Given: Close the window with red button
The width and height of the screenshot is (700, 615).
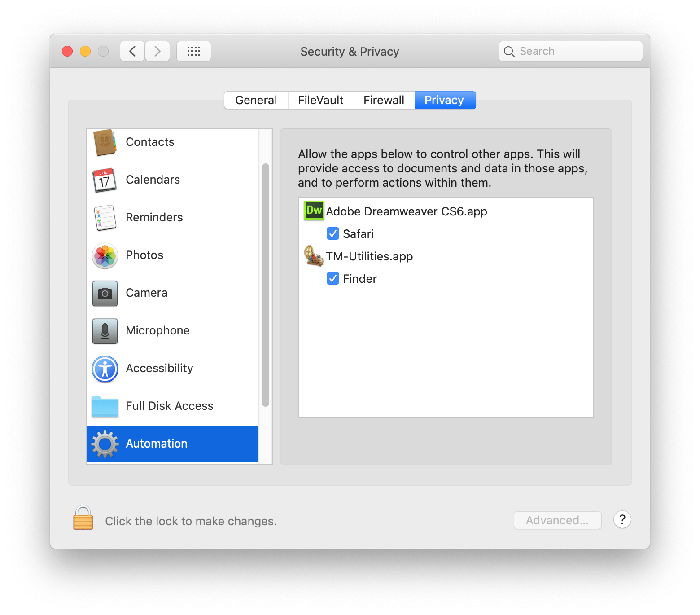Looking at the screenshot, I should [67, 51].
